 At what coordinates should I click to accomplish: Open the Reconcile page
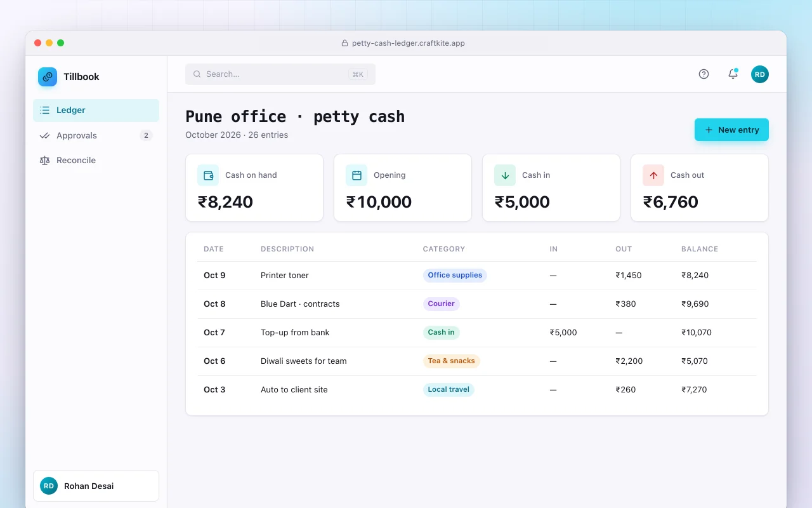[96, 161]
